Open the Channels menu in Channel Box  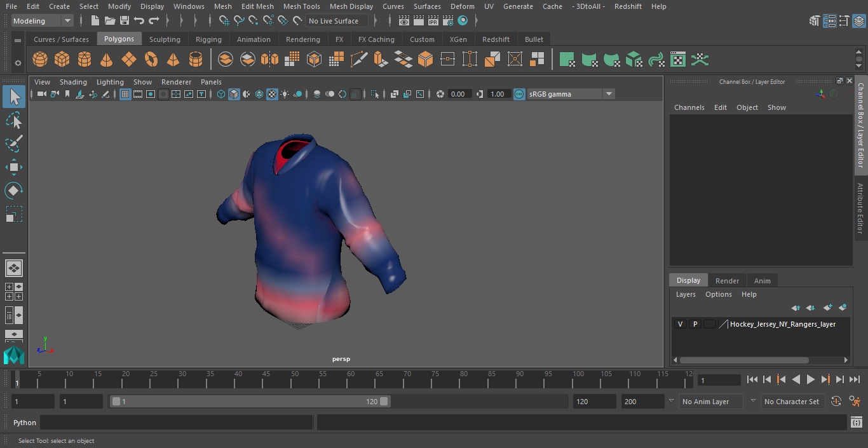tap(689, 107)
